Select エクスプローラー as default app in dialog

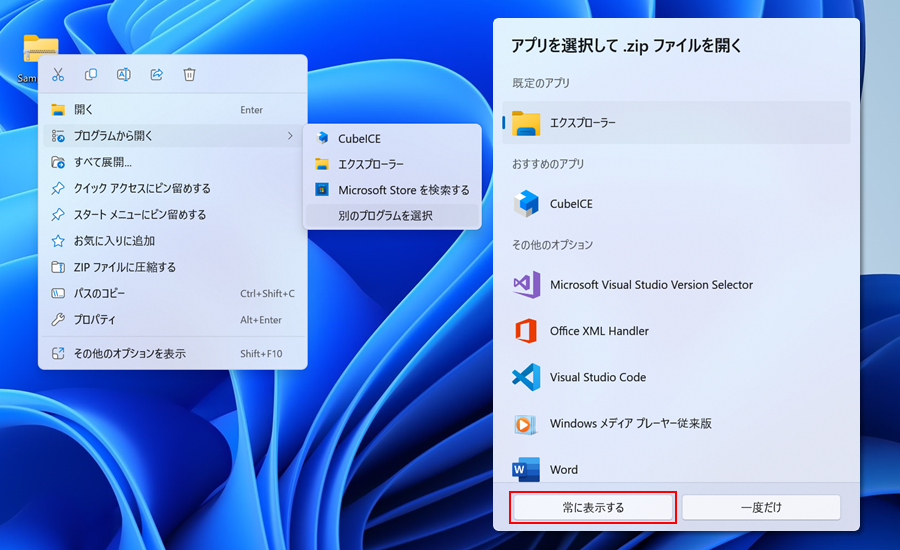[x=676, y=123]
